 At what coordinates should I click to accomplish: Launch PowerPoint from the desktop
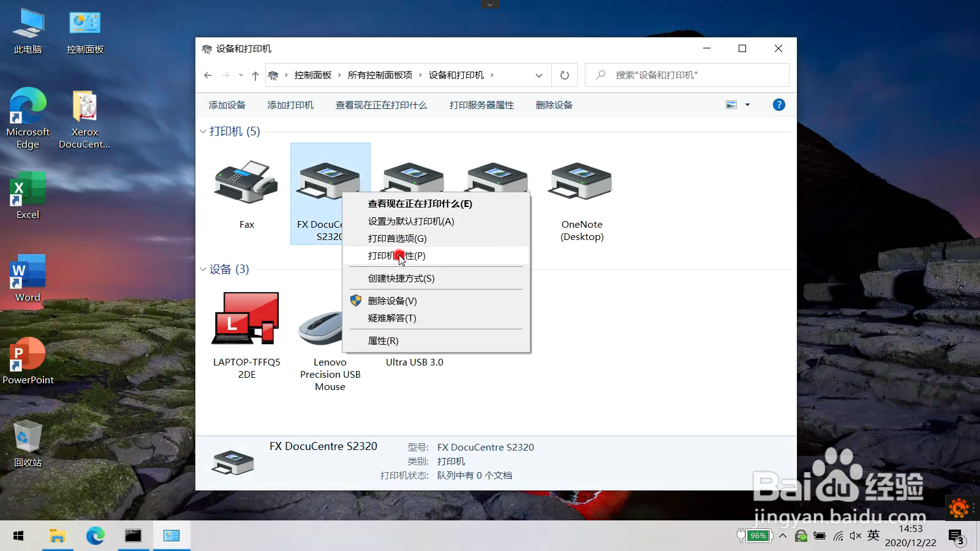click(x=28, y=354)
